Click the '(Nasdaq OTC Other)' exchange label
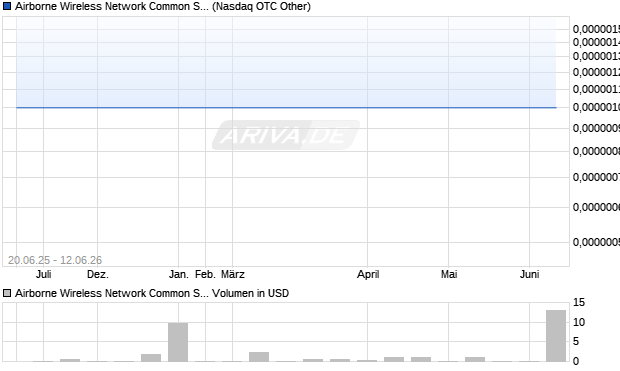This screenshot has height=371, width=620. tap(261, 6)
